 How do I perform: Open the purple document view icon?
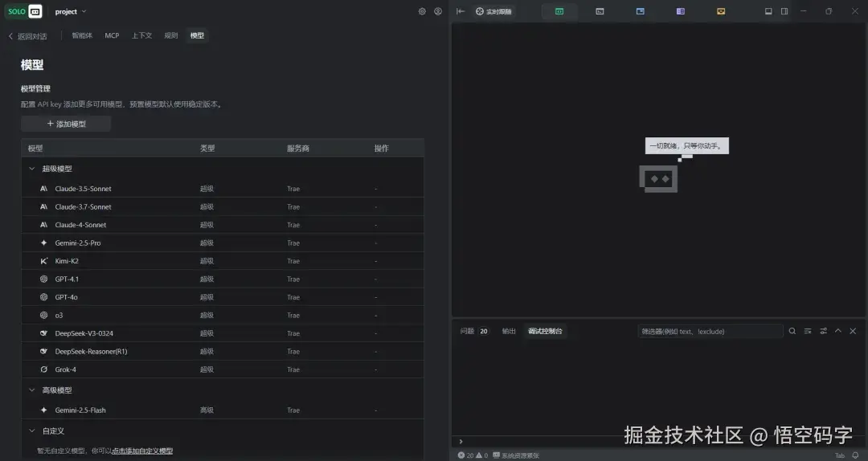coord(681,11)
